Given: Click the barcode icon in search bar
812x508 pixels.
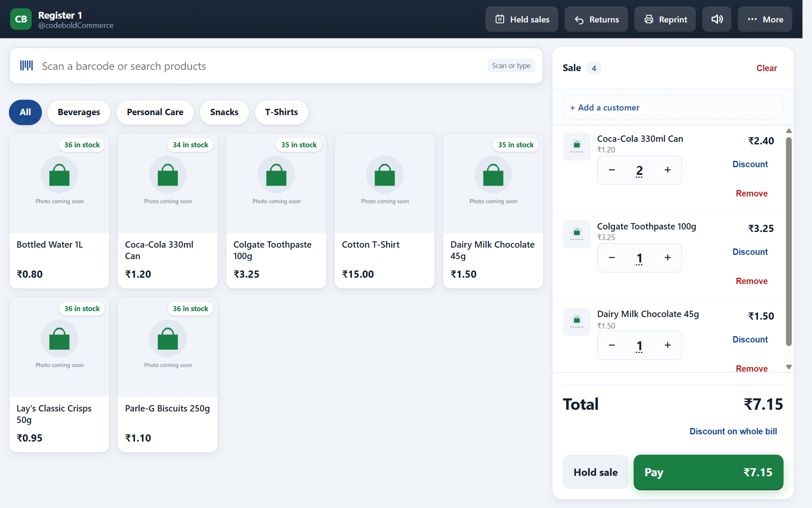Looking at the screenshot, I should pyautogui.click(x=26, y=66).
